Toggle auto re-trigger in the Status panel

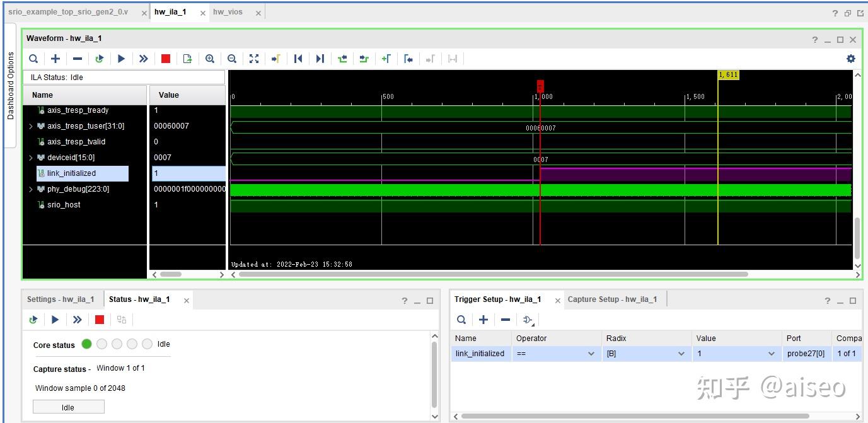point(33,320)
